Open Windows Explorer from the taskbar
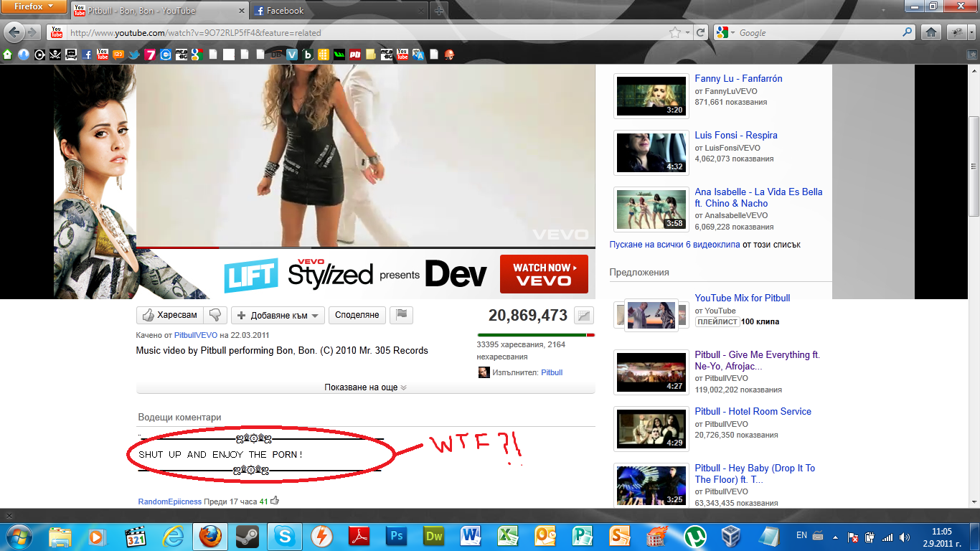 click(61, 536)
